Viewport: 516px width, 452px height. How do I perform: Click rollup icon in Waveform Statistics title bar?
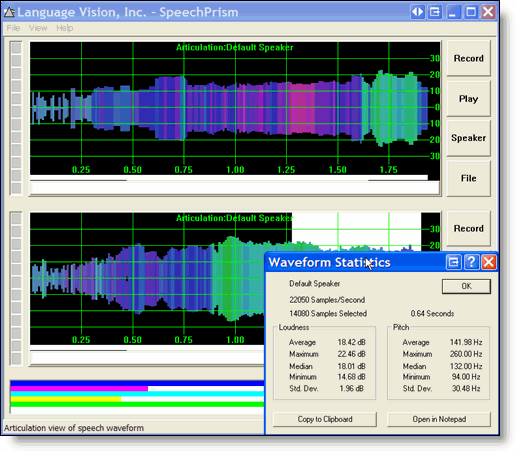[454, 262]
